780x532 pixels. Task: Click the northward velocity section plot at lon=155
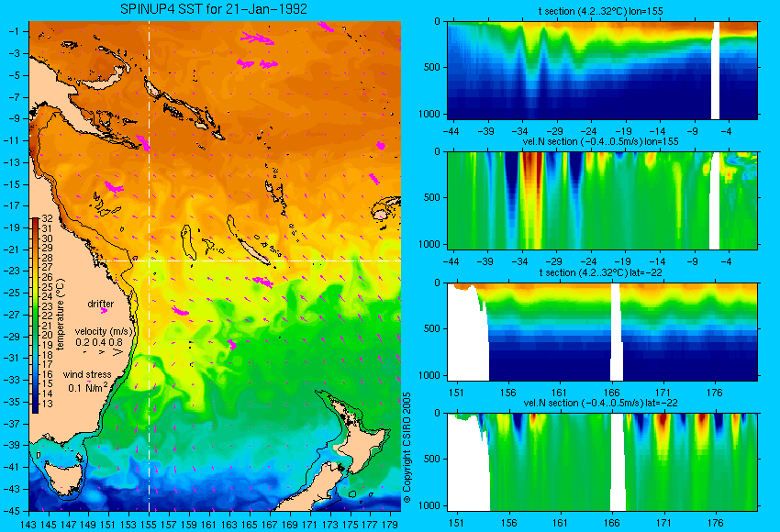click(602, 200)
